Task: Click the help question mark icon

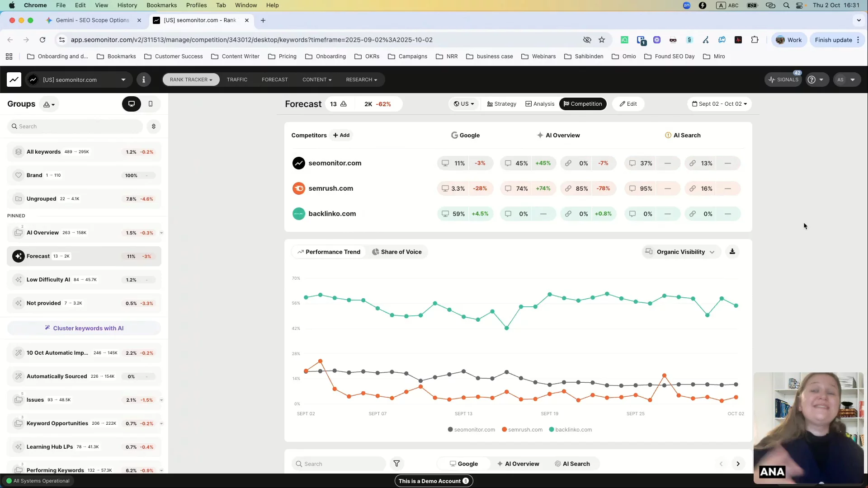Action: click(x=811, y=80)
